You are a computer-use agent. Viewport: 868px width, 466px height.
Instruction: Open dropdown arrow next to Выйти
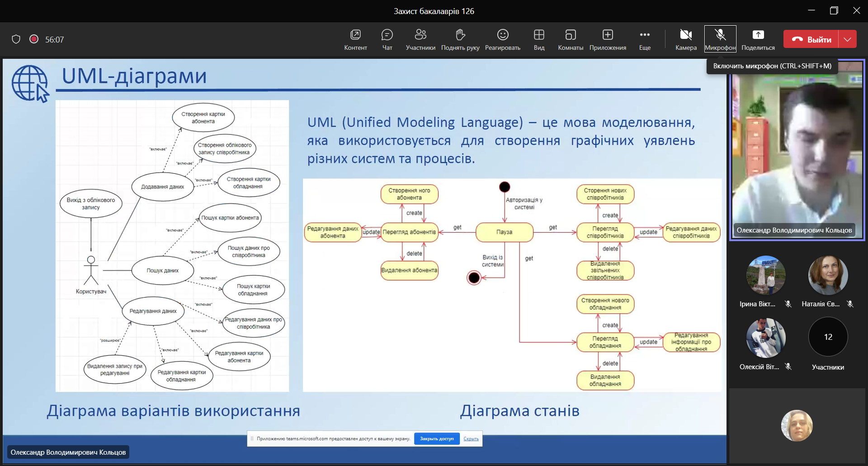(848, 39)
